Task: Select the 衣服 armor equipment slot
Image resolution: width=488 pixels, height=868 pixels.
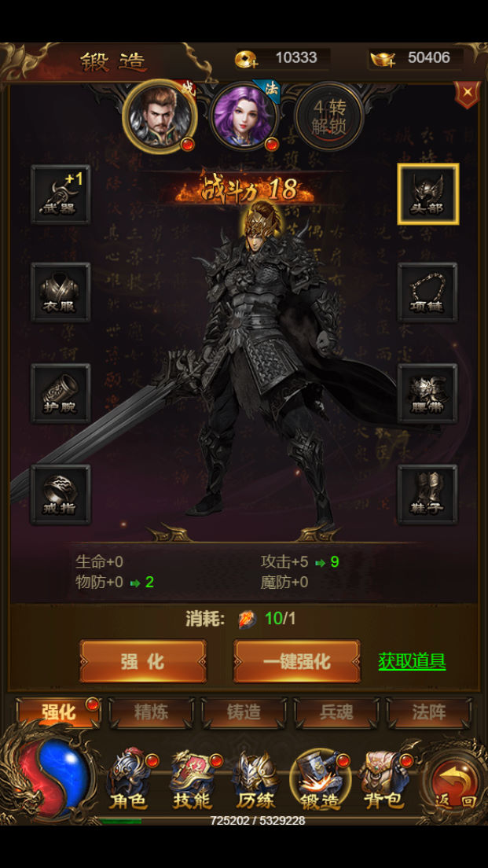Action: [x=61, y=292]
